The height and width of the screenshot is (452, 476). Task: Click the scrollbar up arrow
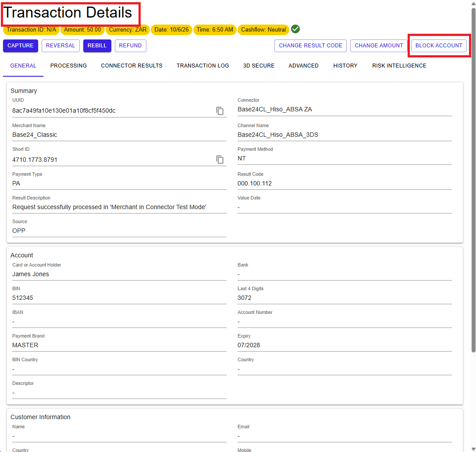tap(473, 3)
